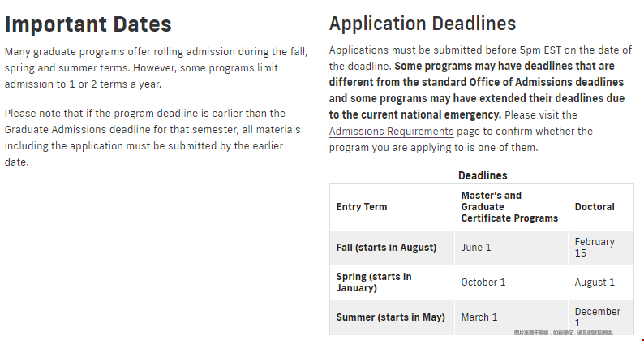The width and height of the screenshot is (644, 341).
Task: Click the Spring (starts in January) row label
Action: pyautogui.click(x=374, y=283)
